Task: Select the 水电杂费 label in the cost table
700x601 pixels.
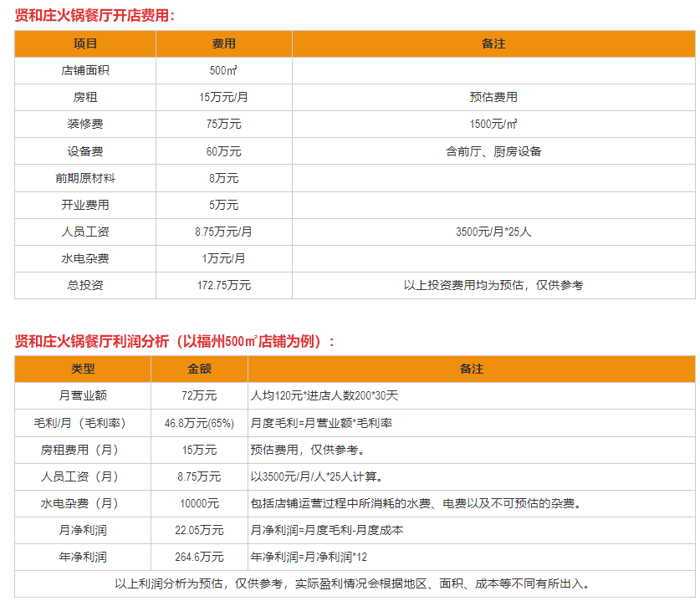Action: point(85,259)
